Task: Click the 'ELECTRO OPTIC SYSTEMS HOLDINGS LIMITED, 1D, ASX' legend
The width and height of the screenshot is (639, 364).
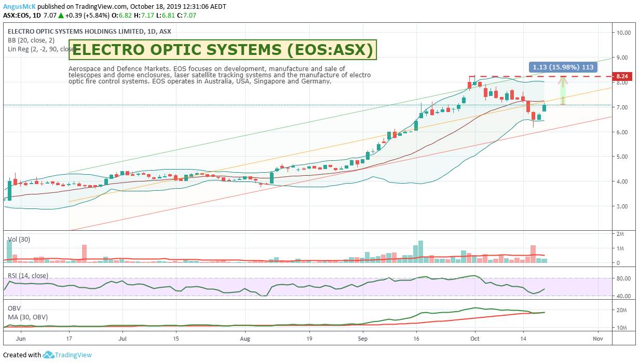Action: (x=89, y=32)
